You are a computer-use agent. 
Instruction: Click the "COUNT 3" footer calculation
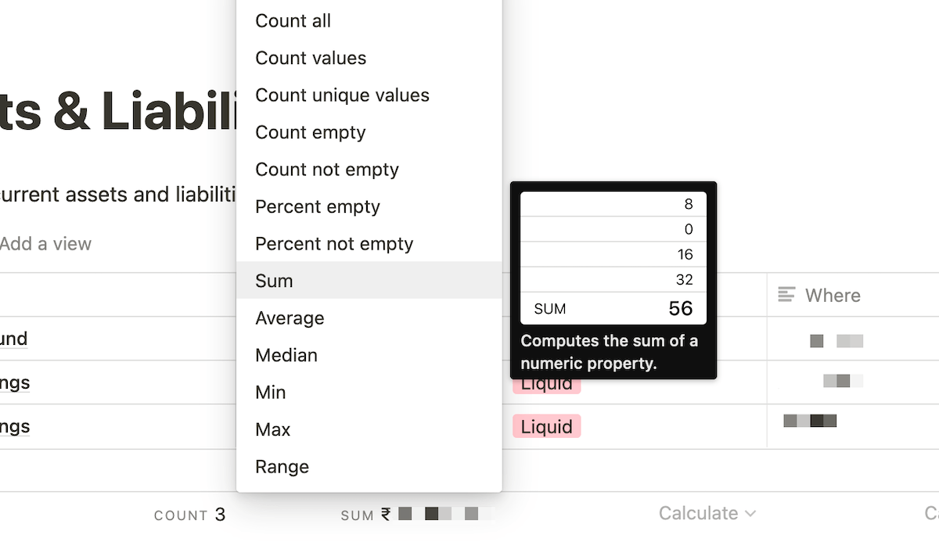coord(189,515)
